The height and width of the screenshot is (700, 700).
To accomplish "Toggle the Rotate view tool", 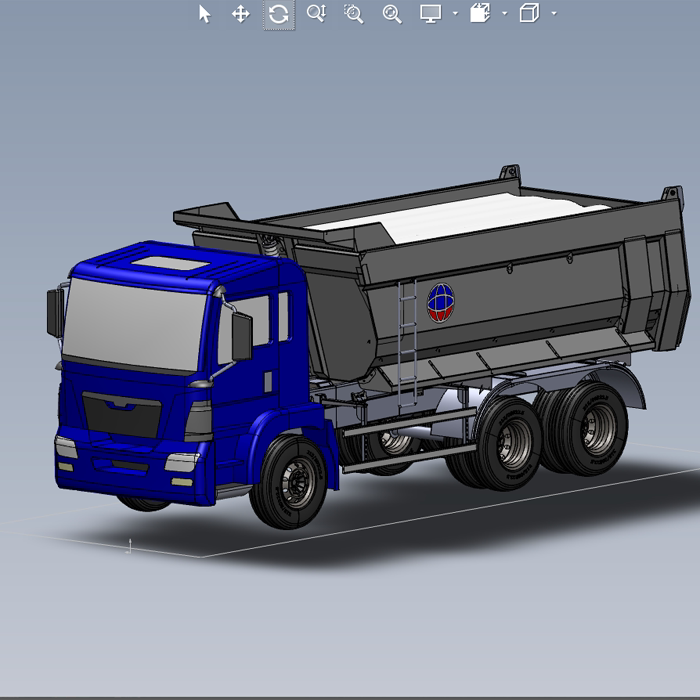I will pyautogui.click(x=279, y=14).
